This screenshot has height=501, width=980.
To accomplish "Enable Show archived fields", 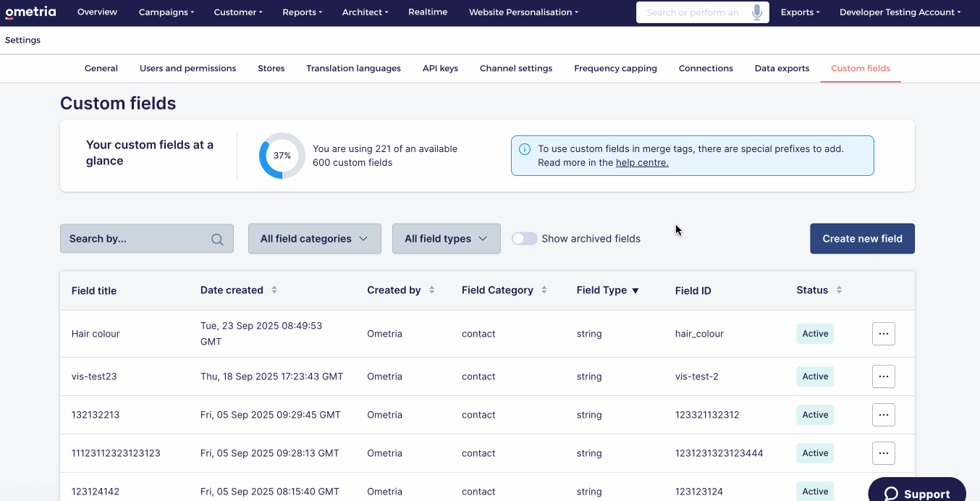I will pyautogui.click(x=524, y=238).
